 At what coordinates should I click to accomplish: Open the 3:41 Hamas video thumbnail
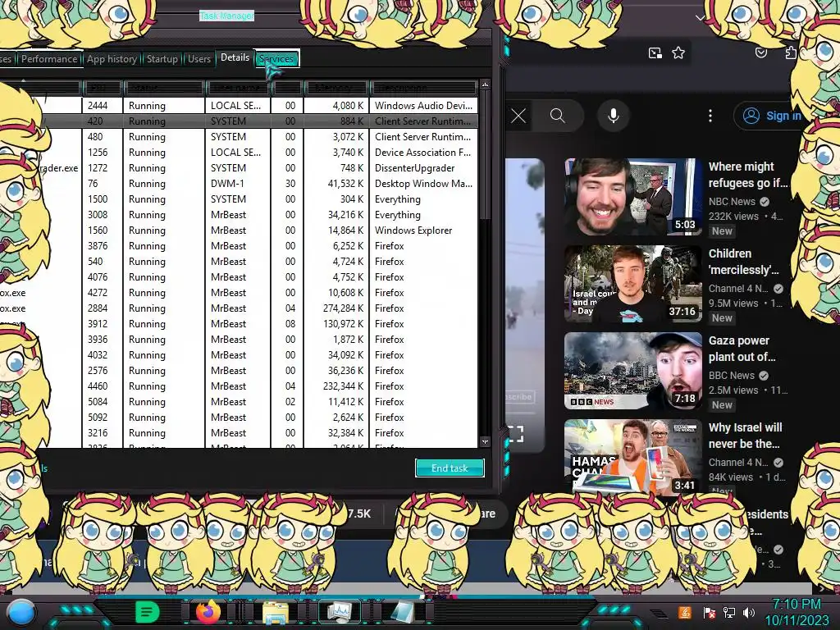[x=633, y=456]
